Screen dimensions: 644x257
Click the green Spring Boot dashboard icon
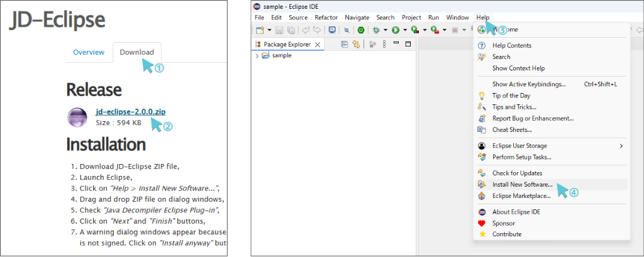point(361,30)
